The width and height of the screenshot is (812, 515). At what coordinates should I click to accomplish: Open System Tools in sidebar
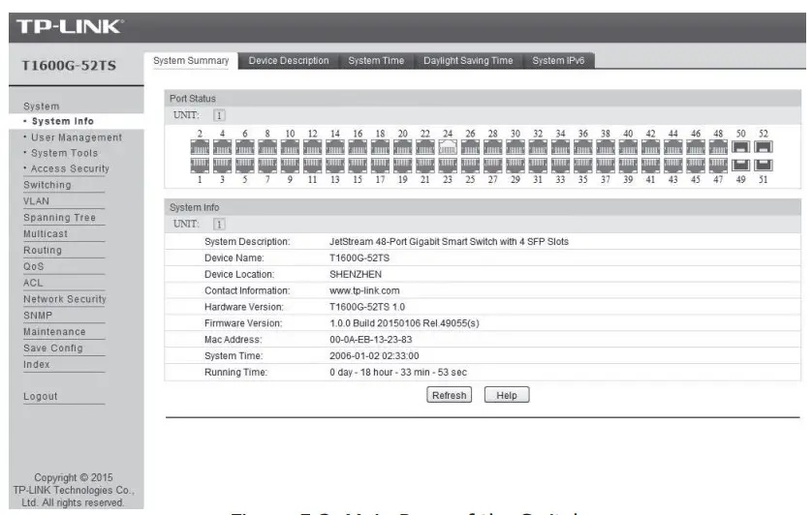point(64,153)
